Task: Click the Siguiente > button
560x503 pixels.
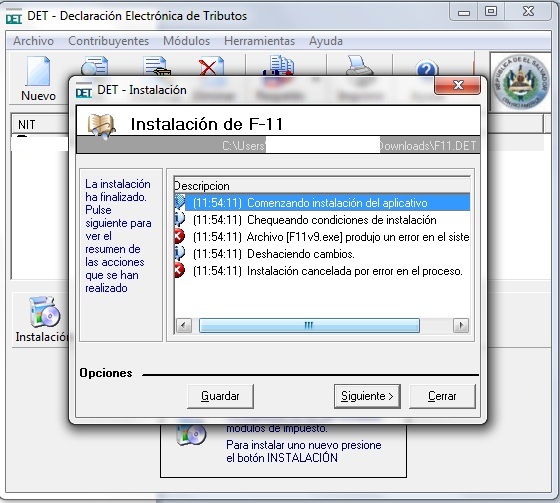Action: coord(367,396)
